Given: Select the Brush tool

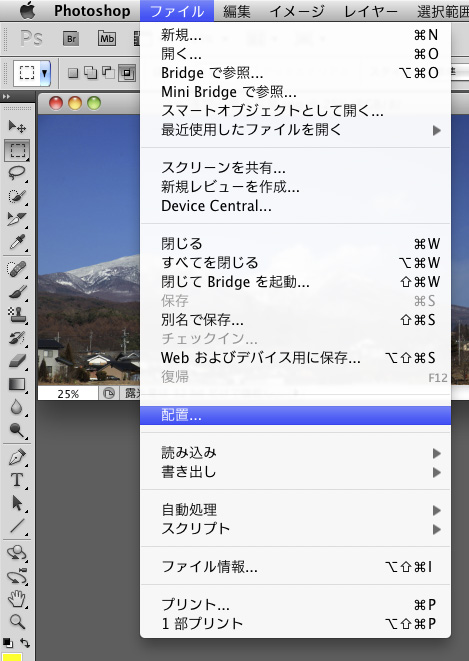Looking at the screenshot, I should 17,292.
